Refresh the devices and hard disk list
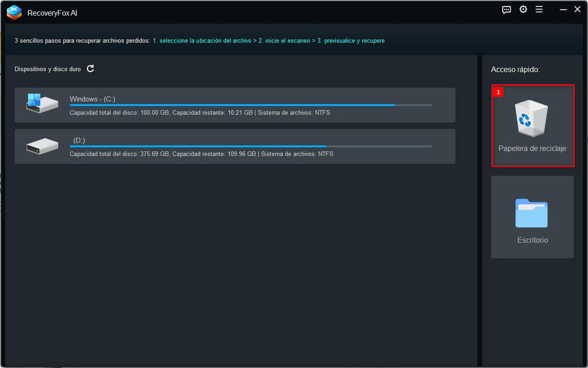Viewport: 588px width, 368px height. coord(91,69)
